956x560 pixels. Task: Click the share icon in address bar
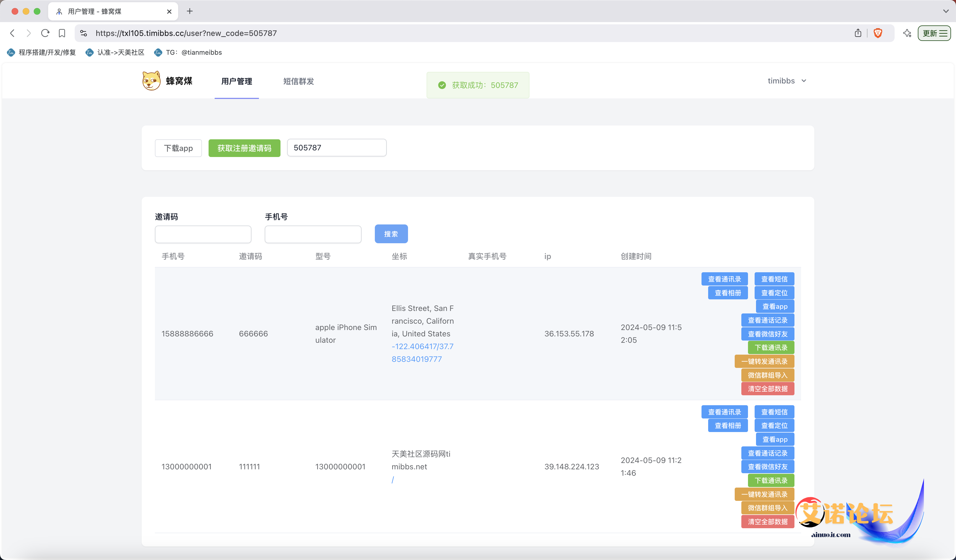click(x=858, y=33)
